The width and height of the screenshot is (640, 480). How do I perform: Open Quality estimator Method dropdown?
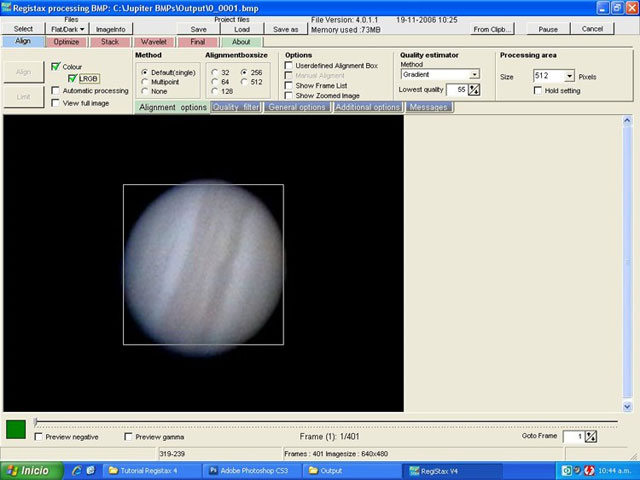(474, 74)
